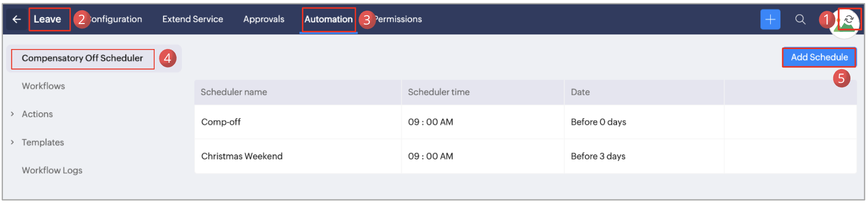Screen dimensions: 868x205
Task: Switch to the Configuration tab
Action: 116,20
